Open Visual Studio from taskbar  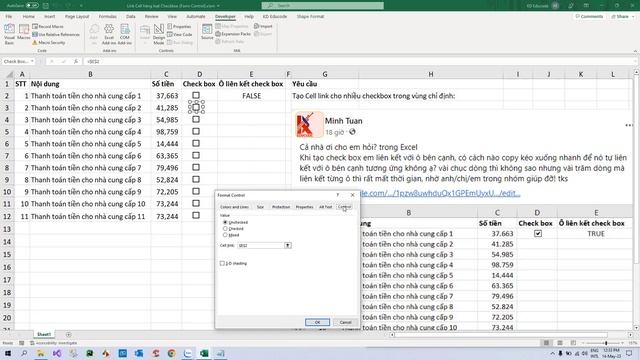[57, 353]
